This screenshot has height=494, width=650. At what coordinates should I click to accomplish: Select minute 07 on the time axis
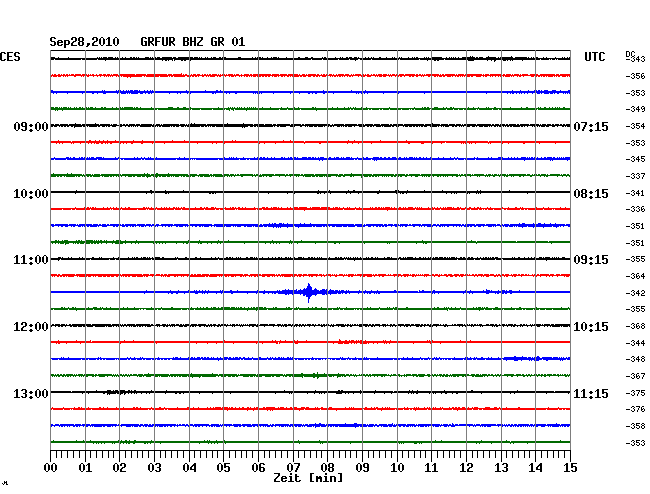[x=293, y=468]
